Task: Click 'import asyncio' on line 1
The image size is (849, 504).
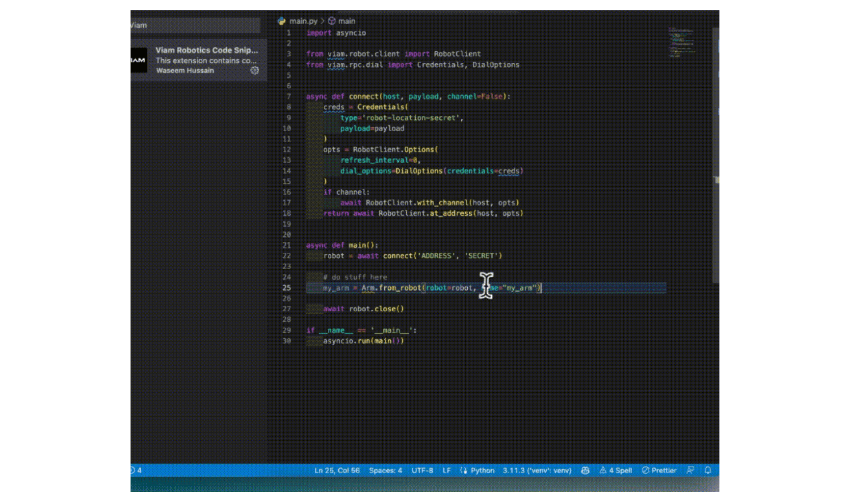Action: coord(336,33)
